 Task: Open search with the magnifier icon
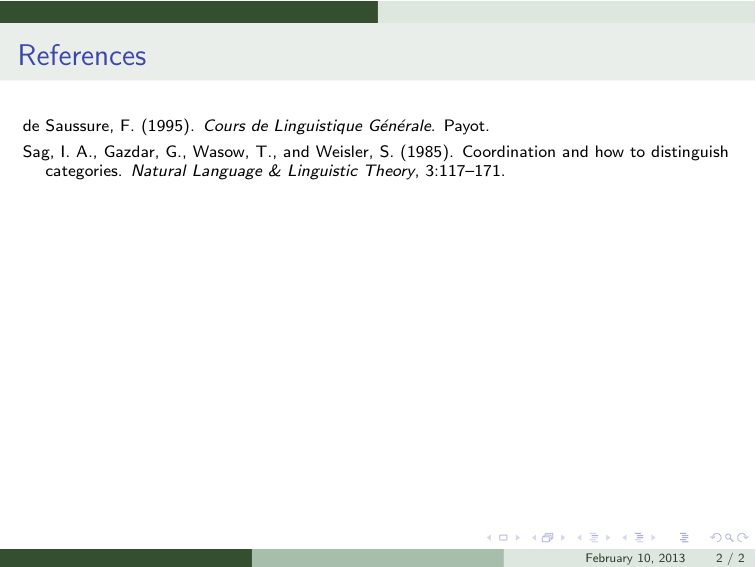pos(729,538)
